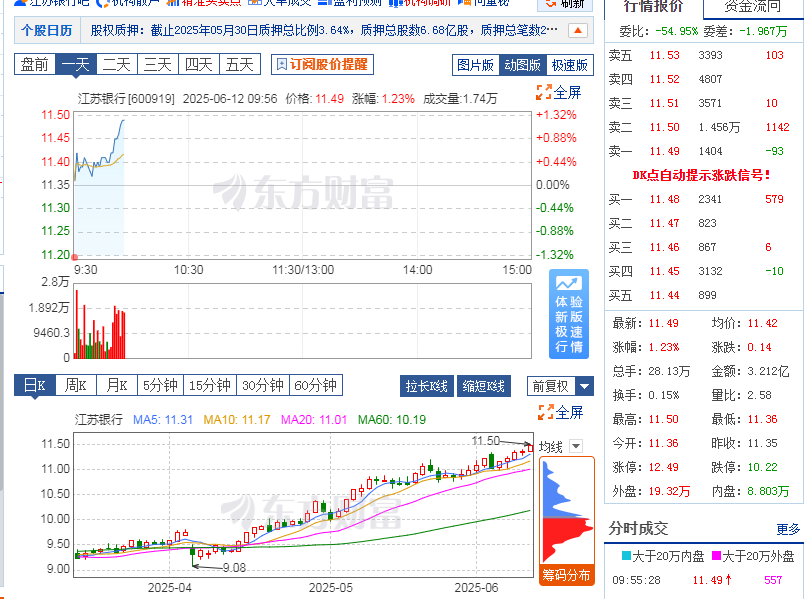The width and height of the screenshot is (808, 599).
Task: Select the 周K chart tab
Action: pyautogui.click(x=76, y=385)
